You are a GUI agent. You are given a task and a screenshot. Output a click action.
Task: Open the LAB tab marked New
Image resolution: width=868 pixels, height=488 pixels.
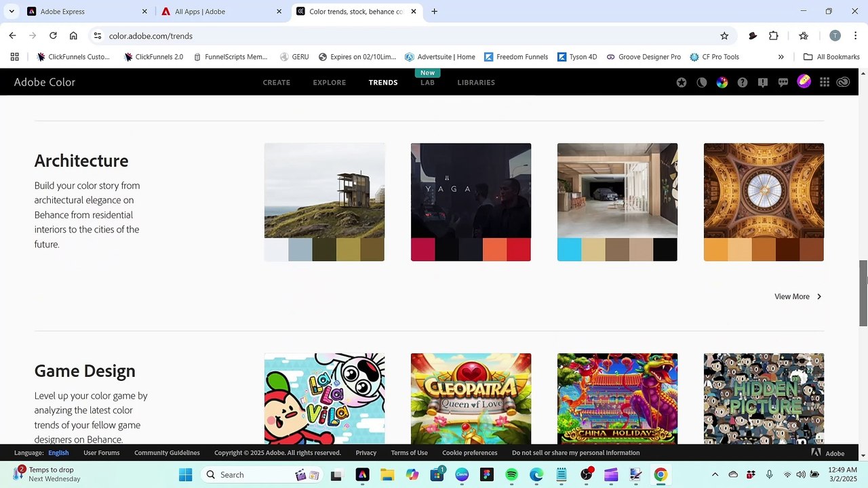pos(427,83)
